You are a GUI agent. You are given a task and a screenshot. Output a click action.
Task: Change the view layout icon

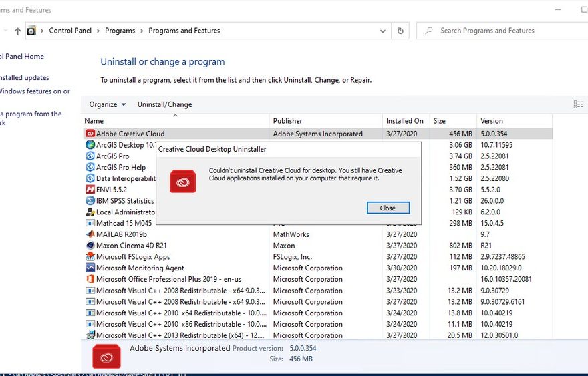(578, 104)
